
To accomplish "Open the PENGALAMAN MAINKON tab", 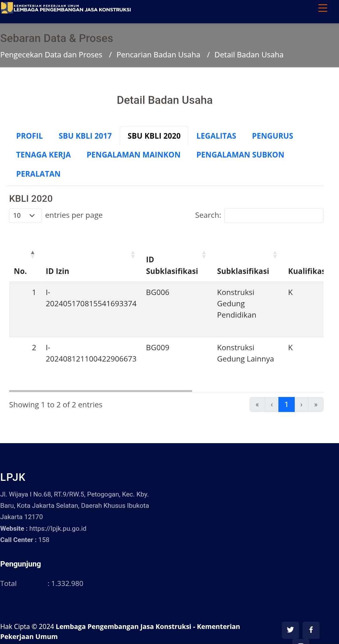I will pyautogui.click(x=133, y=155).
